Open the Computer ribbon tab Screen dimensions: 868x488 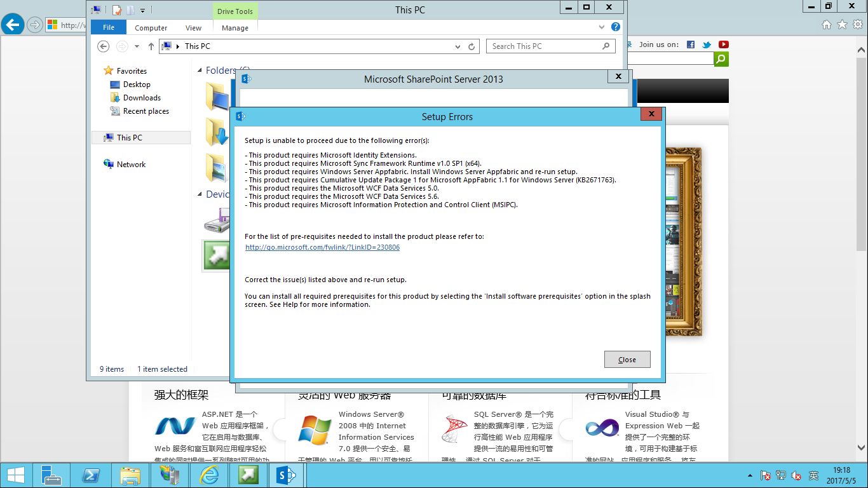[x=151, y=28]
